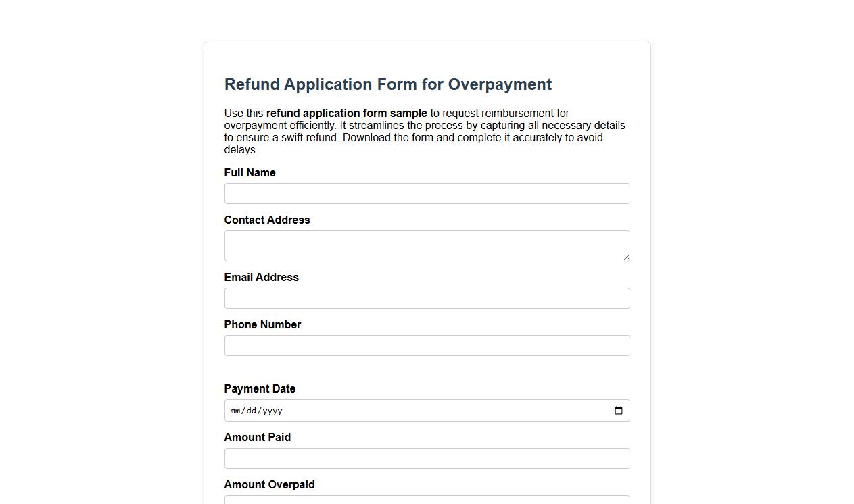Click the bold refund application form sample text
This screenshot has width=854, height=504.
346,113
